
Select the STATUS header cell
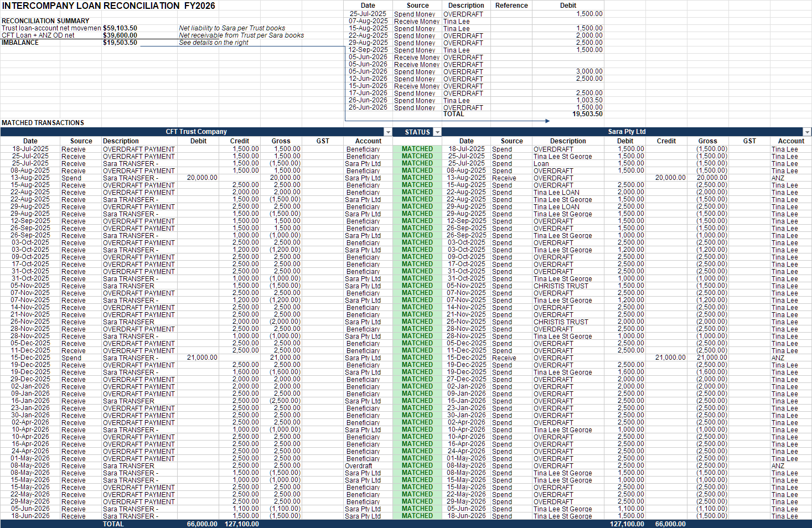[x=417, y=132]
